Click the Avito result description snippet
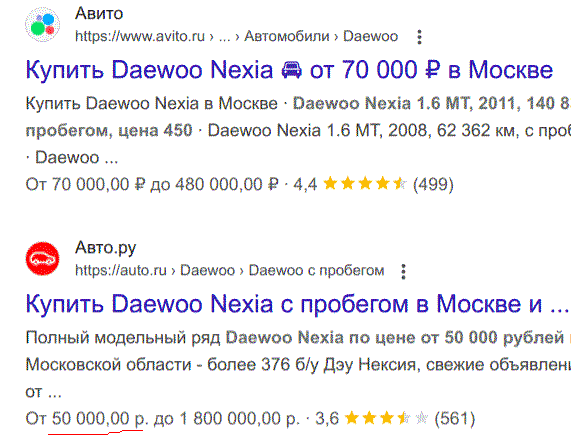Viewport: 571px width, 446px height. click(298, 130)
